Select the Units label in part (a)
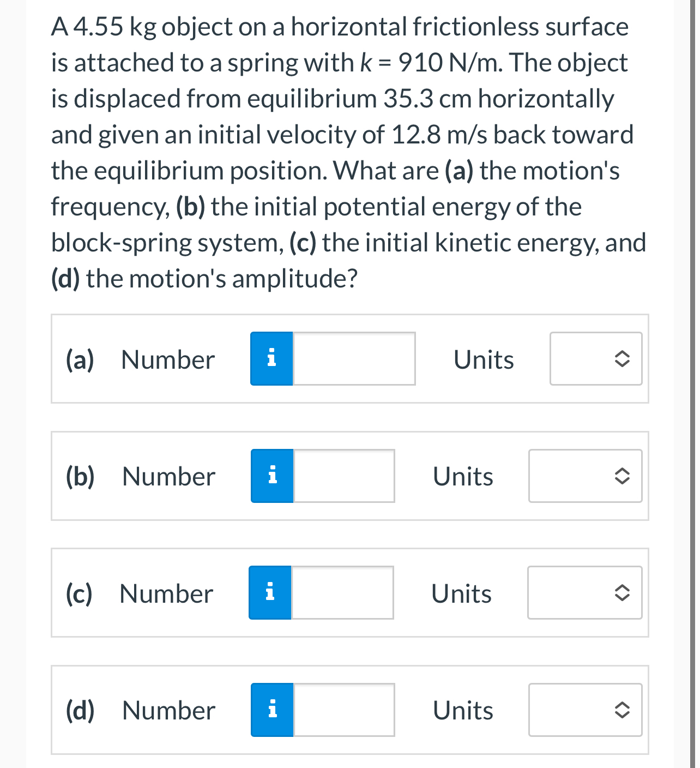 [483, 358]
